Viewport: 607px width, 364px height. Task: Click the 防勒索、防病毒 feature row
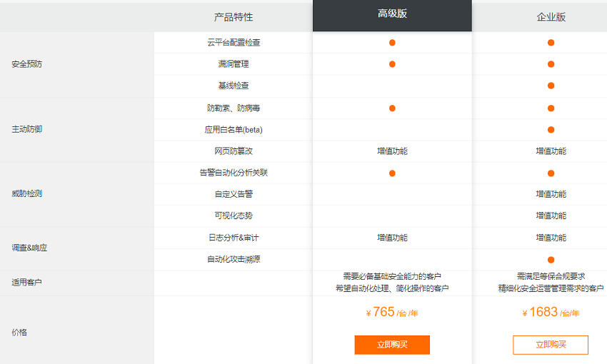234,108
